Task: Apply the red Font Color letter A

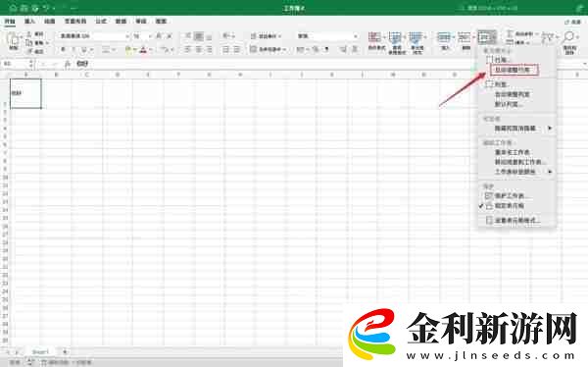Action: coord(143,49)
